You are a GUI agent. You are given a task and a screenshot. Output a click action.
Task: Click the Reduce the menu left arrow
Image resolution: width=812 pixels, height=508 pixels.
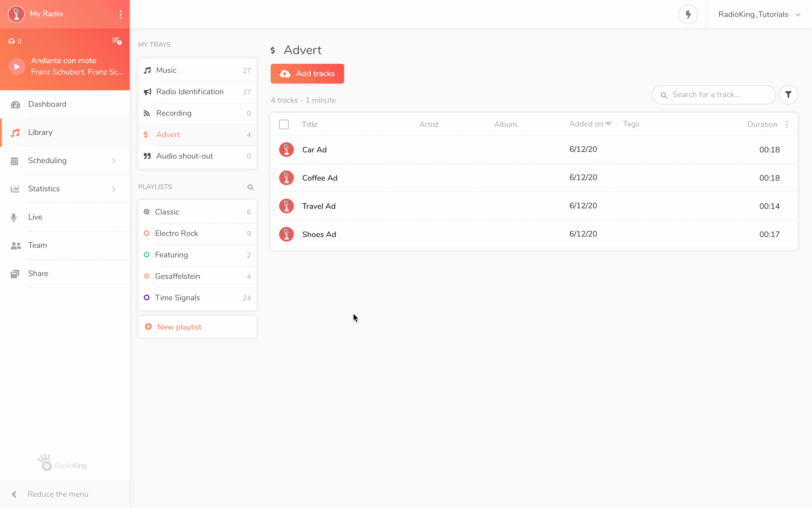(x=14, y=494)
